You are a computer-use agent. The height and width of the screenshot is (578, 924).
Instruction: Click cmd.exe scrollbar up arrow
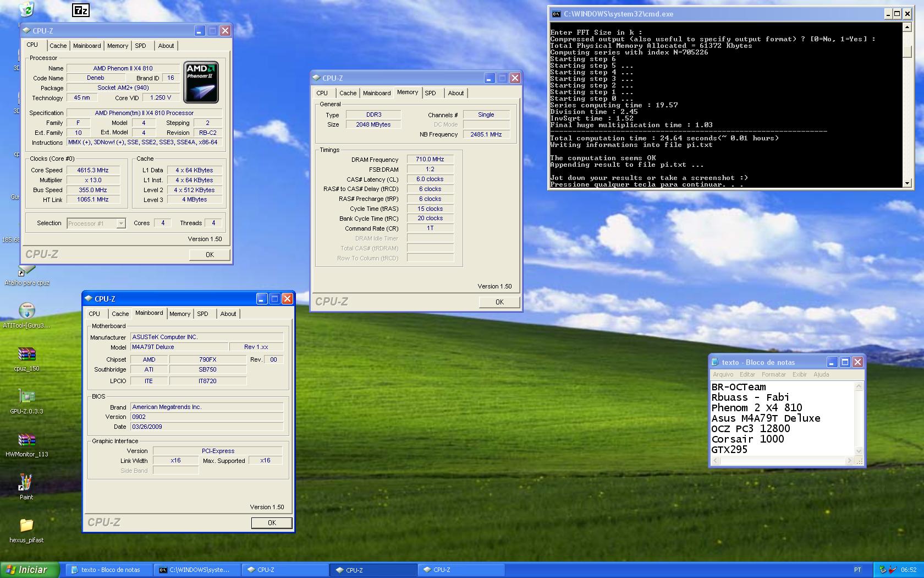[x=908, y=27]
